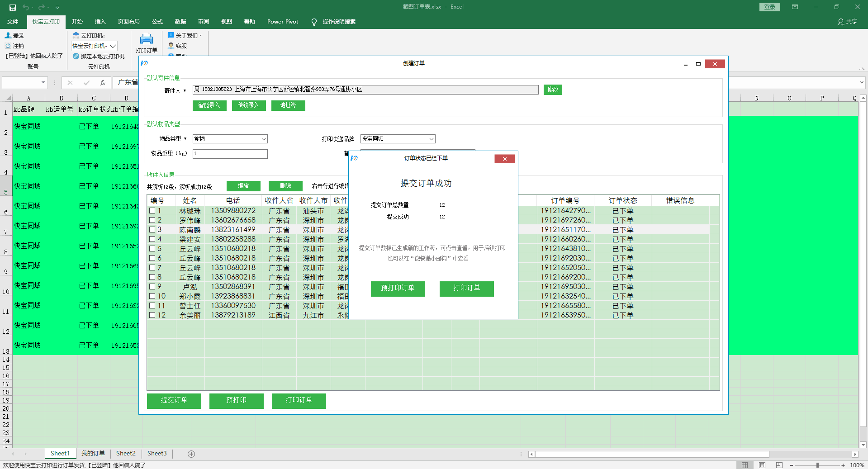The height and width of the screenshot is (469, 868).
Task: Click the zoom slider handle in the status bar
Action: click(x=817, y=465)
